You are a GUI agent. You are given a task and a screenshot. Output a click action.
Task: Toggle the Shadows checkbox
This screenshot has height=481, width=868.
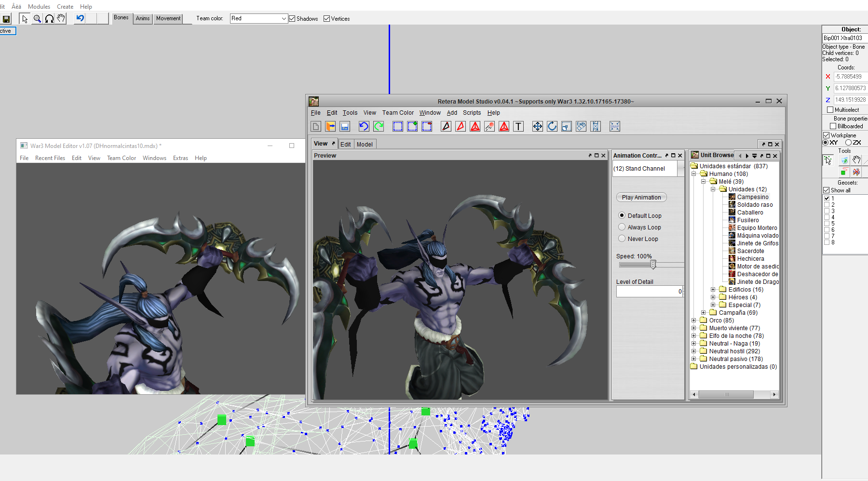click(x=292, y=19)
